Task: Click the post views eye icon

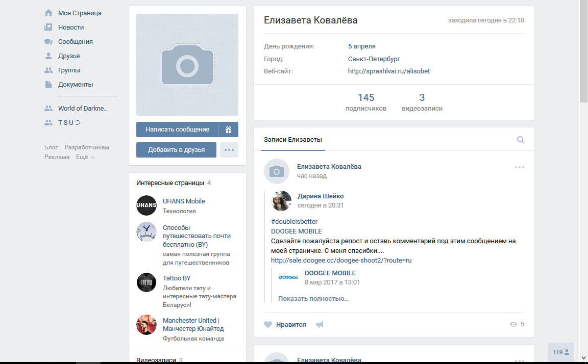Action: point(513,324)
